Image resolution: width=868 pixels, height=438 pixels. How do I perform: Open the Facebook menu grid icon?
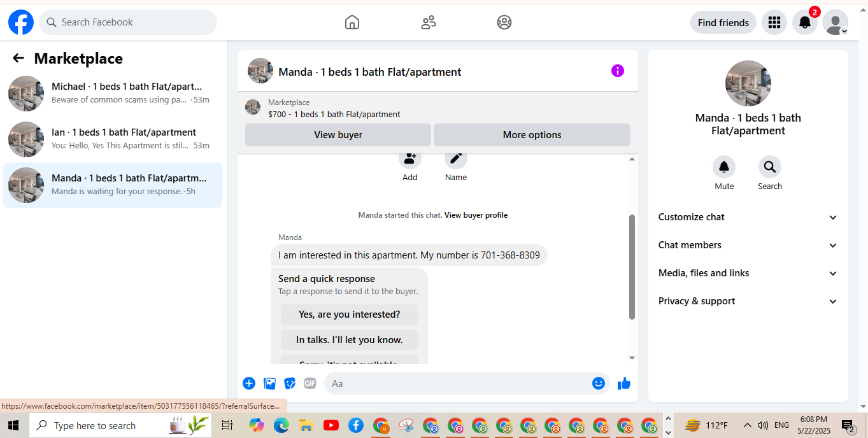[774, 22]
